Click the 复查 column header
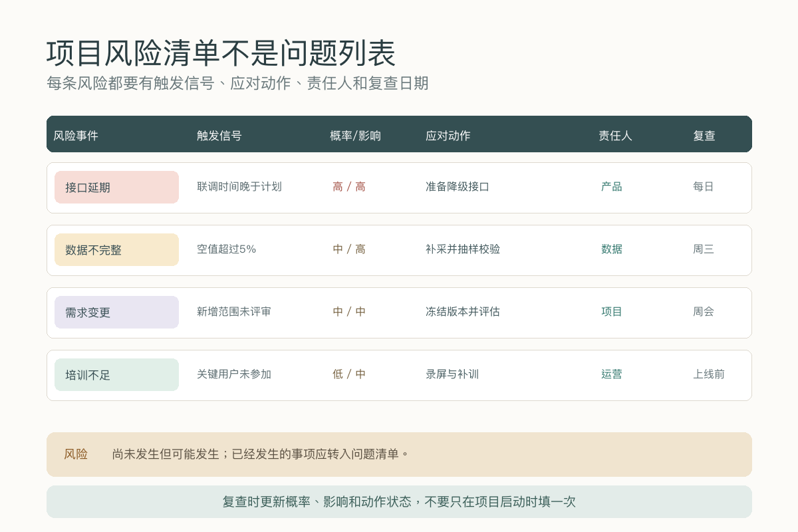 tap(704, 136)
